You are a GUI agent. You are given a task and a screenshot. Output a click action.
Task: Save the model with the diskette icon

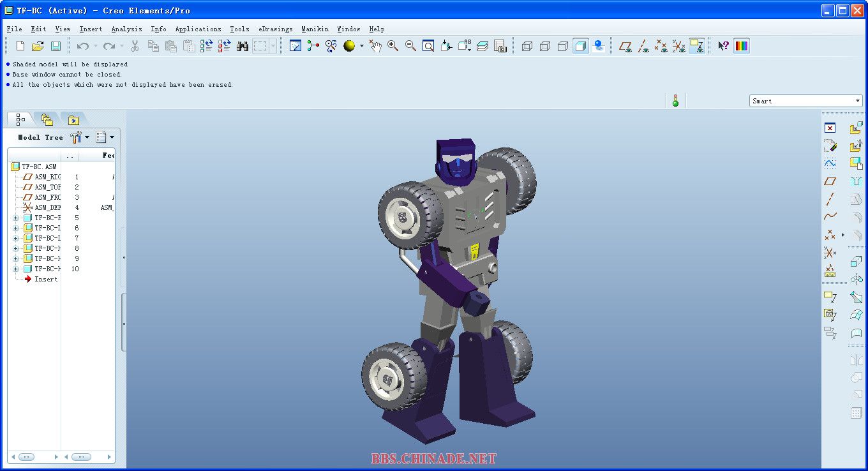tap(56, 46)
